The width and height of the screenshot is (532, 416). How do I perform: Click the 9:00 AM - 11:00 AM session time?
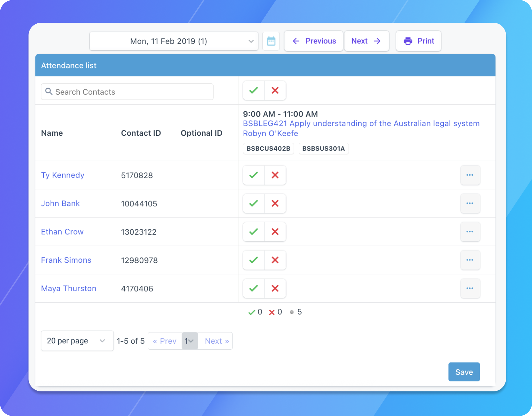click(x=280, y=114)
